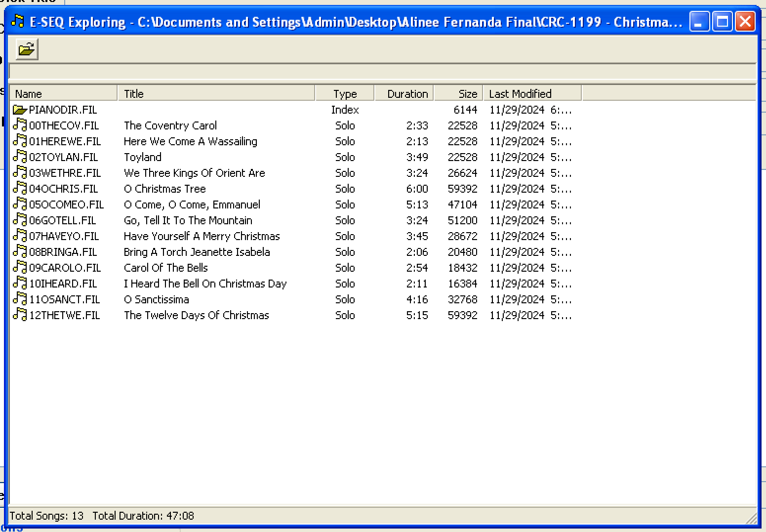Click the title Here We Come A Wassailing

tap(191, 141)
